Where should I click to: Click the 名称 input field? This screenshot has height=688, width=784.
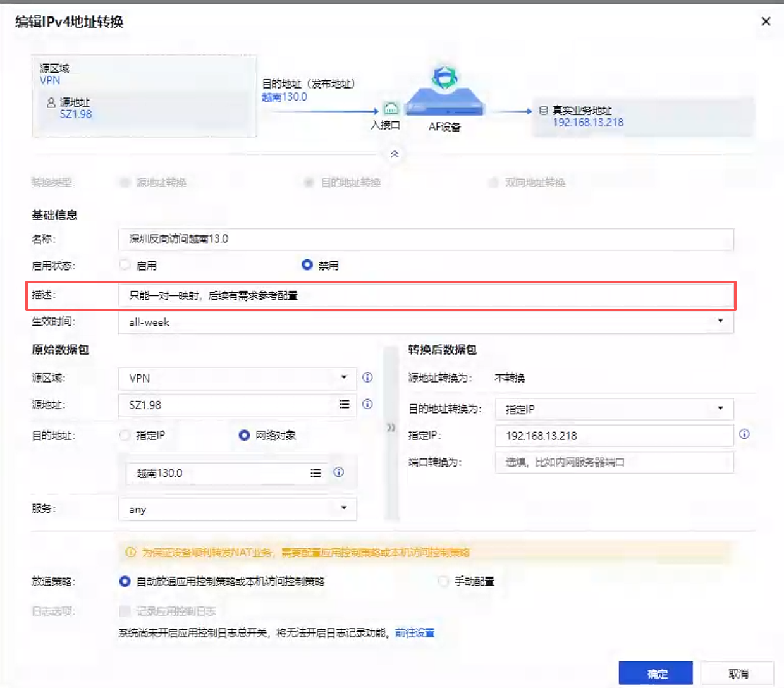pyautogui.click(x=426, y=239)
